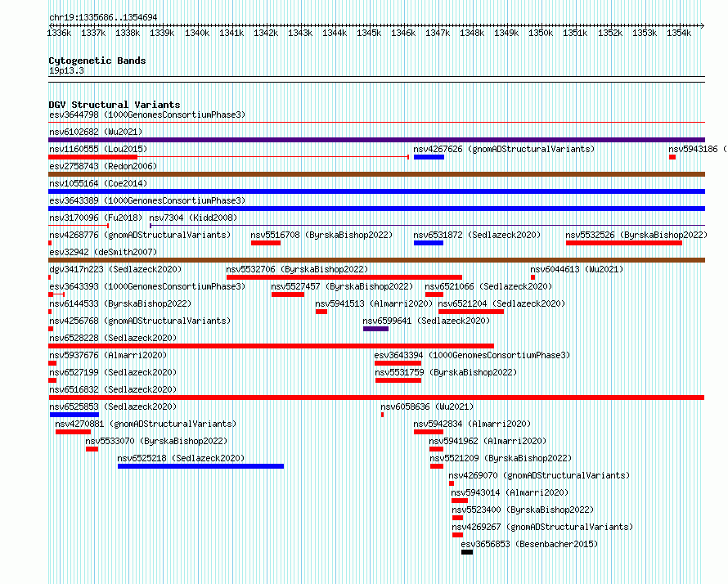
Task: Click nsv5532706 (ByrskaBishop2022) label
Action: click(x=297, y=269)
